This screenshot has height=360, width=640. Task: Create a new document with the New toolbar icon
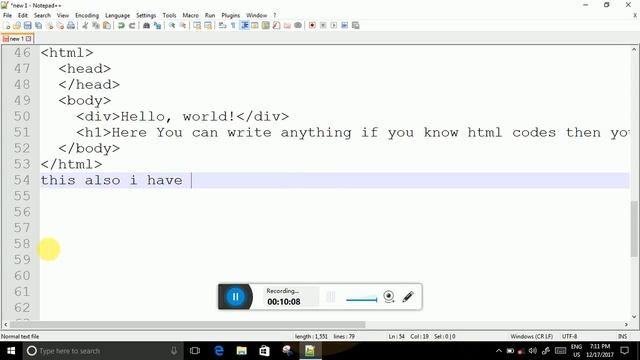click(7, 25)
